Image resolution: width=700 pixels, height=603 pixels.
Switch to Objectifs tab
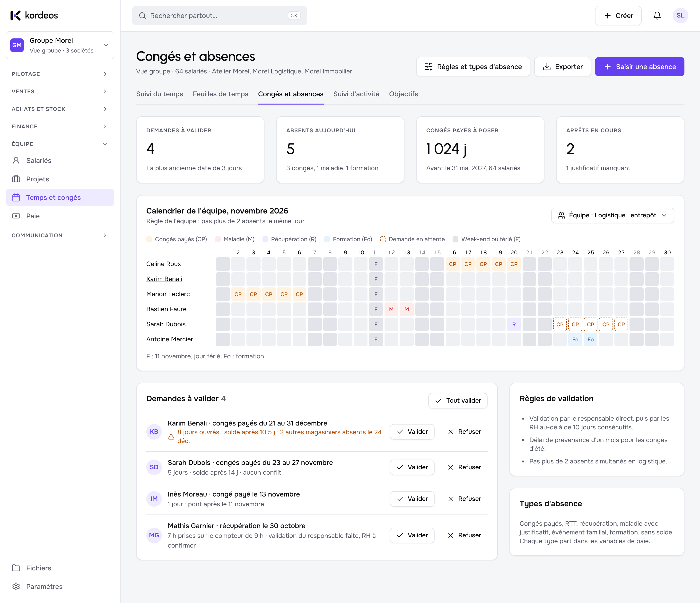point(403,94)
